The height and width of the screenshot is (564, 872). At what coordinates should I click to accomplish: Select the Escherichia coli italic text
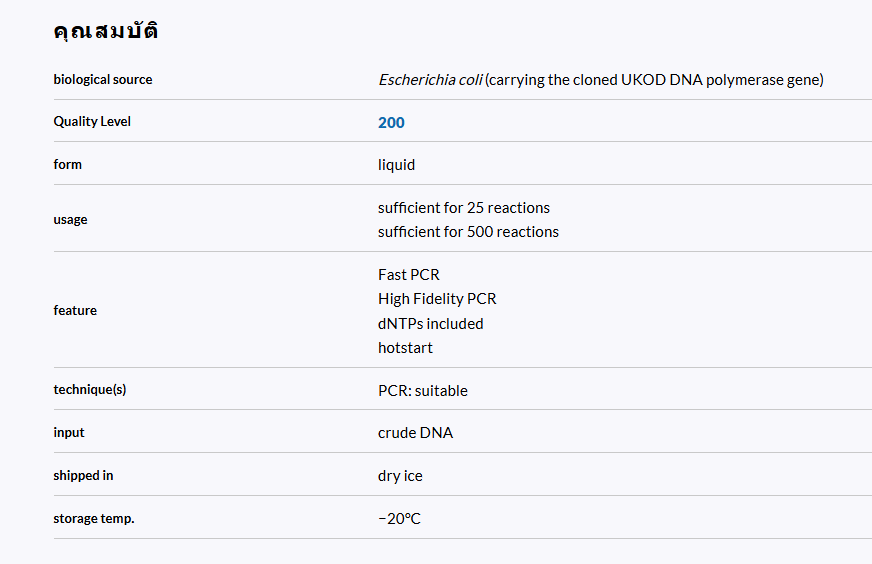(430, 80)
